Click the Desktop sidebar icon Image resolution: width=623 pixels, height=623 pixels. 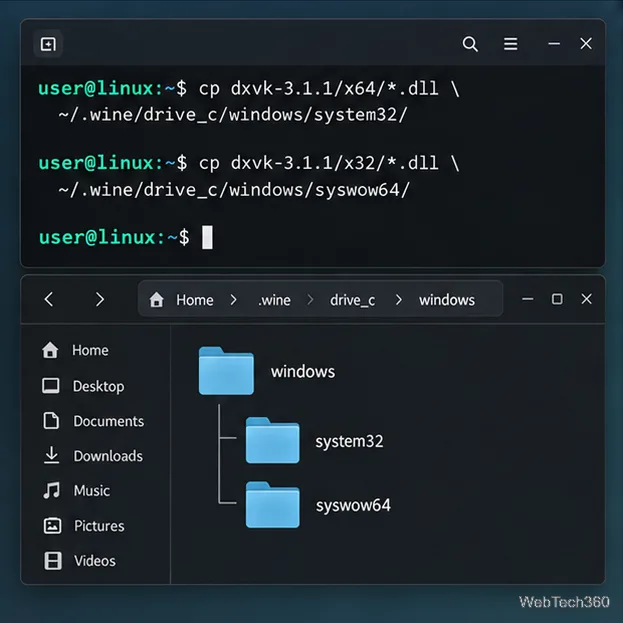tap(51, 386)
